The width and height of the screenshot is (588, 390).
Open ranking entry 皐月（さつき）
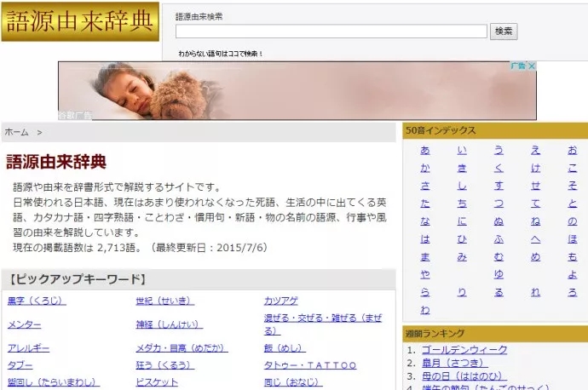[x=455, y=363]
